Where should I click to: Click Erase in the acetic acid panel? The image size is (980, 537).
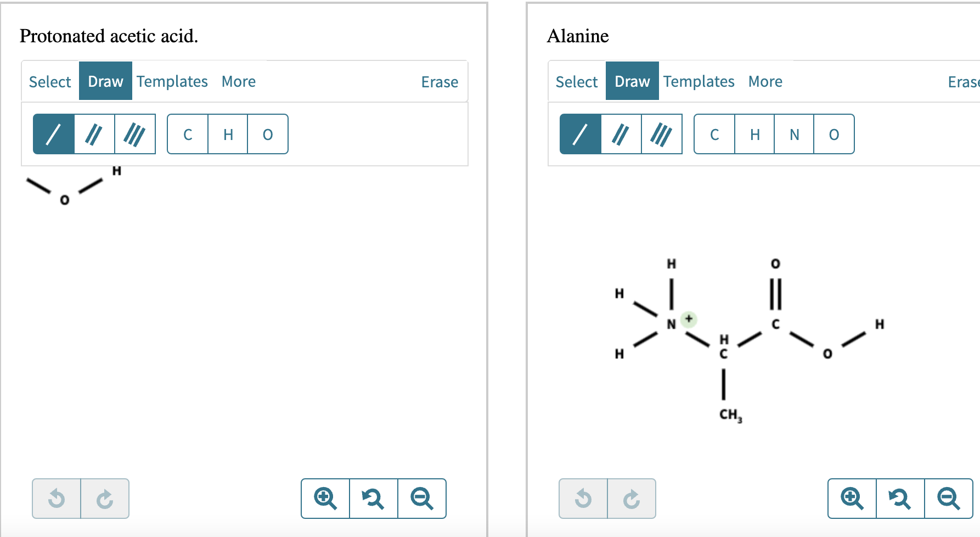[440, 81]
